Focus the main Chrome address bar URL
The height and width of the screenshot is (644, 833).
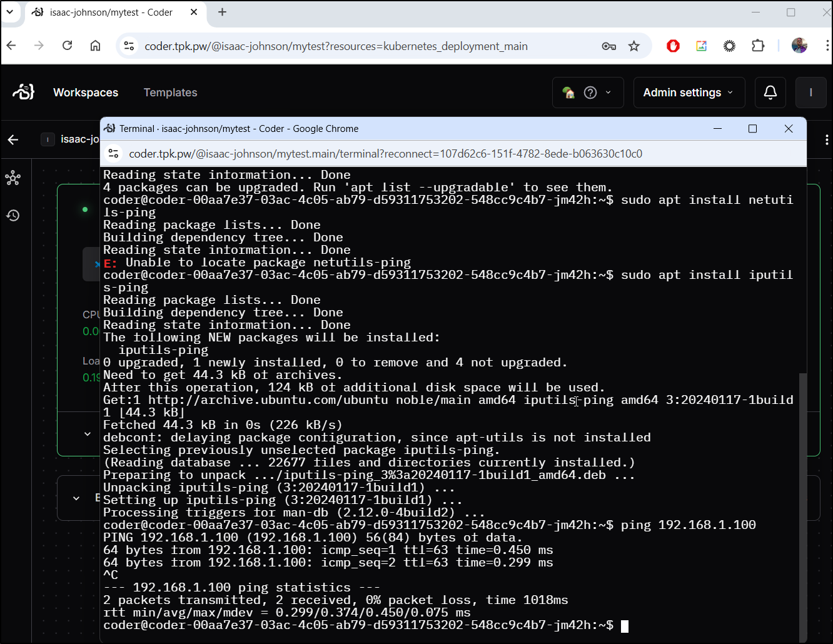336,46
